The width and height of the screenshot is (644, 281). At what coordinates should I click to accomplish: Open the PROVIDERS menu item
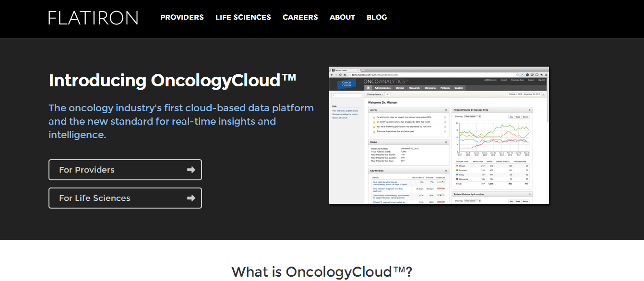(182, 17)
